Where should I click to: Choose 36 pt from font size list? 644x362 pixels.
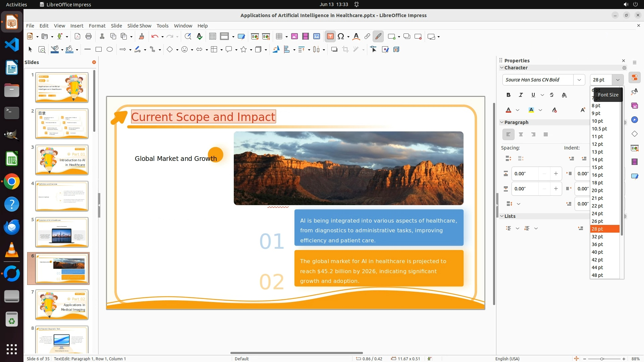(x=597, y=244)
